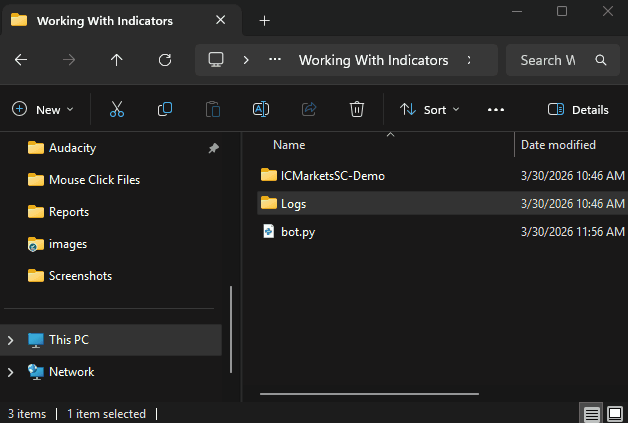Screen dimensions: 628x423
Task: Click the Up arrow navigation button
Action: (x=117, y=60)
